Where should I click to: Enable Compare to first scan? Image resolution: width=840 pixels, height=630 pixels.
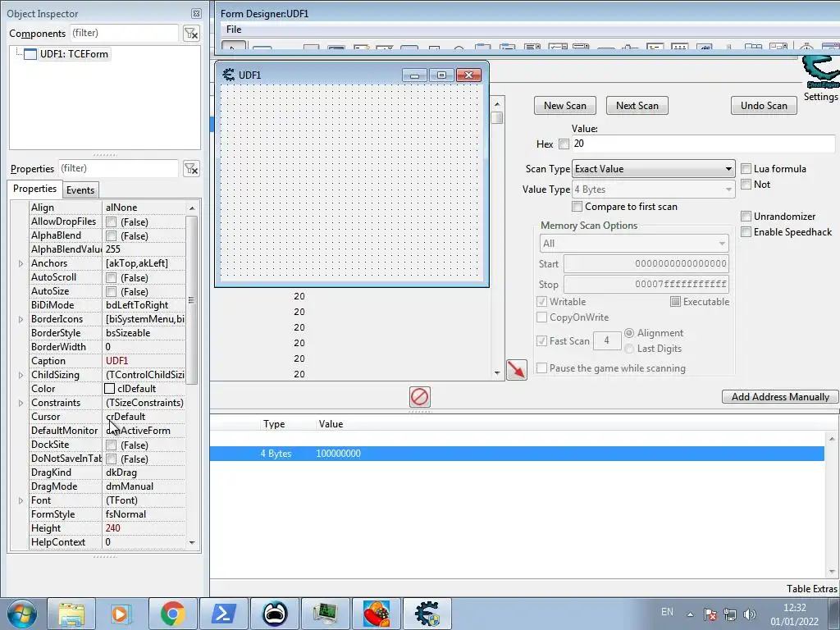click(577, 206)
